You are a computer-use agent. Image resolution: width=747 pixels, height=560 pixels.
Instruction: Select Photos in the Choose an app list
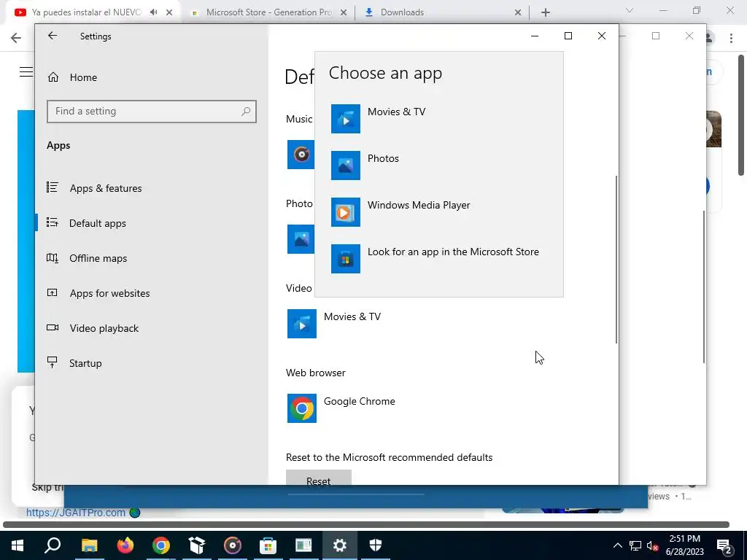(x=438, y=166)
